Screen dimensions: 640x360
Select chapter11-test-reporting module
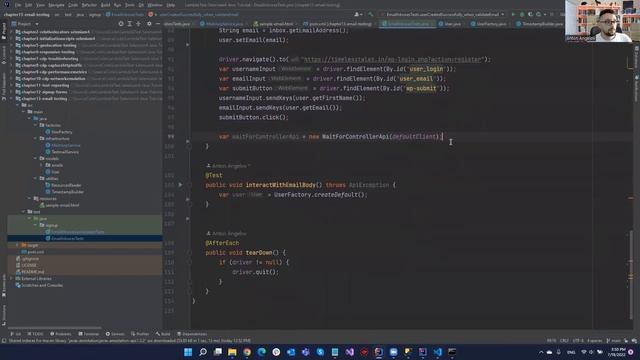tap(42, 85)
